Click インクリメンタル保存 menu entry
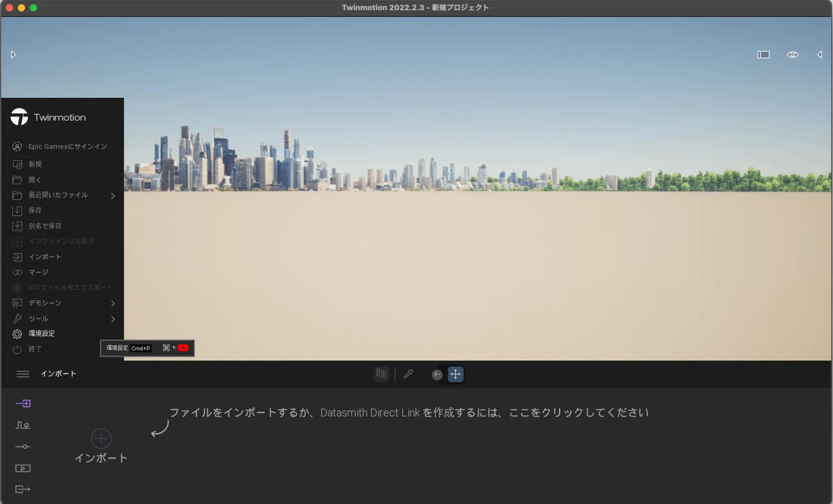The image size is (833, 504). coord(61,242)
